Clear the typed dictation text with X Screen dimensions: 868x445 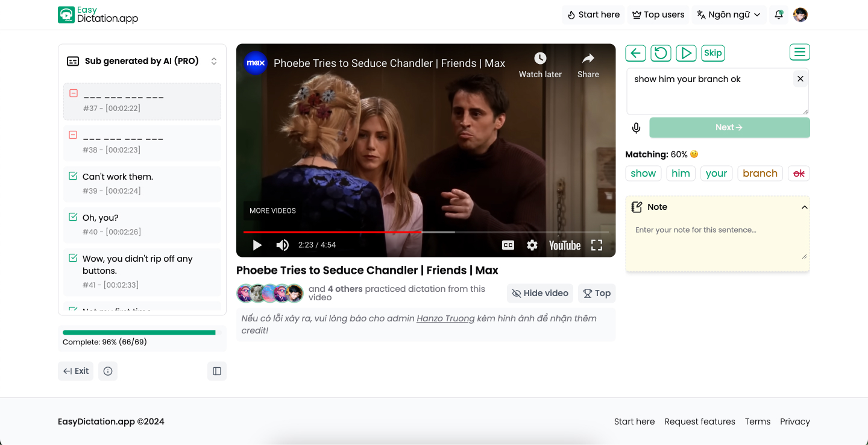tap(800, 79)
